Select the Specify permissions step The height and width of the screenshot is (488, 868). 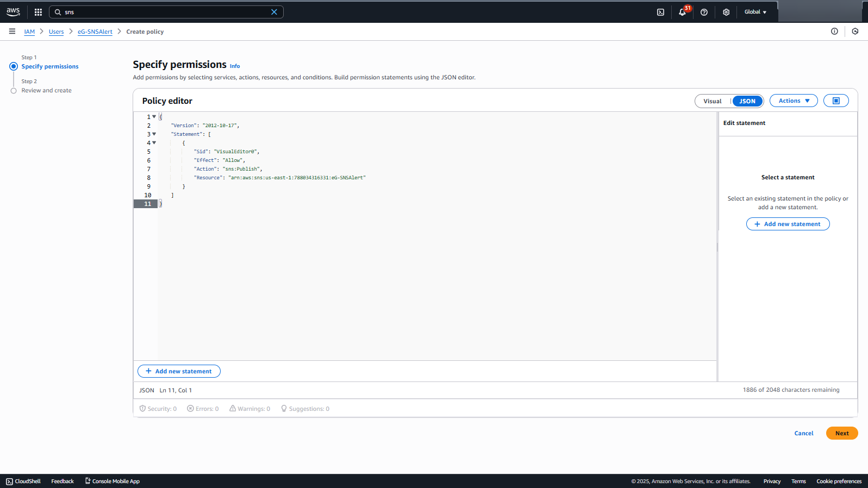(x=50, y=66)
